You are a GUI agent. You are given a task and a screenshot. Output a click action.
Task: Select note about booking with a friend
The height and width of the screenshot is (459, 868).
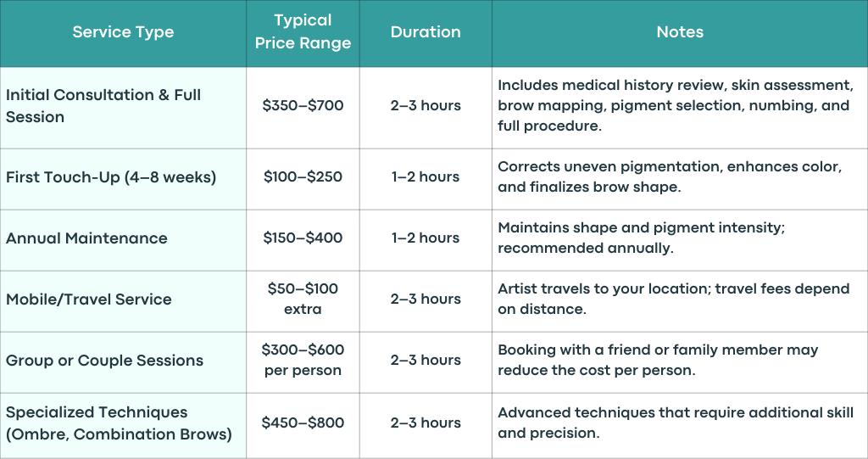coord(658,361)
